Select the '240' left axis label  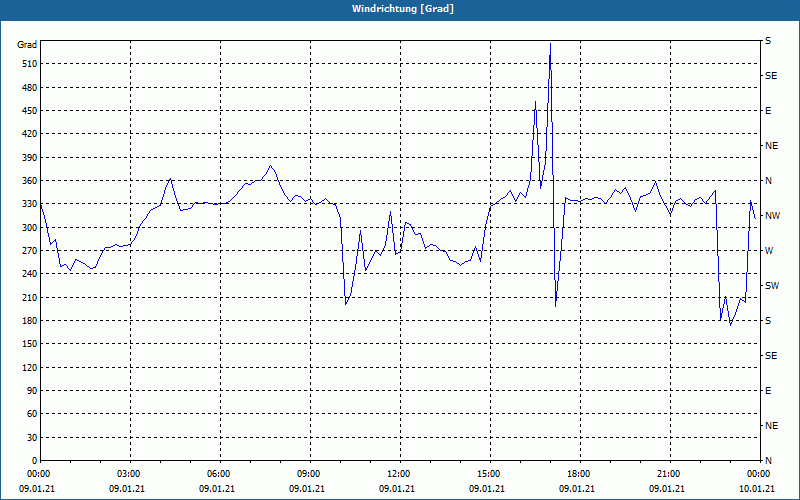tap(29, 273)
